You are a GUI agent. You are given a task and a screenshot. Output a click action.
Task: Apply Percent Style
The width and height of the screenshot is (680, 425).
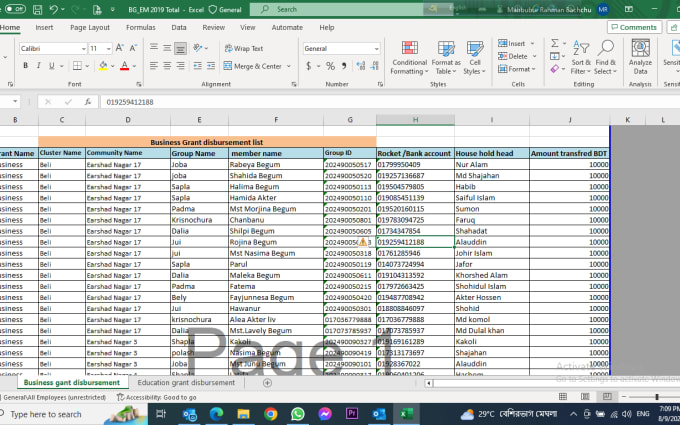330,66
